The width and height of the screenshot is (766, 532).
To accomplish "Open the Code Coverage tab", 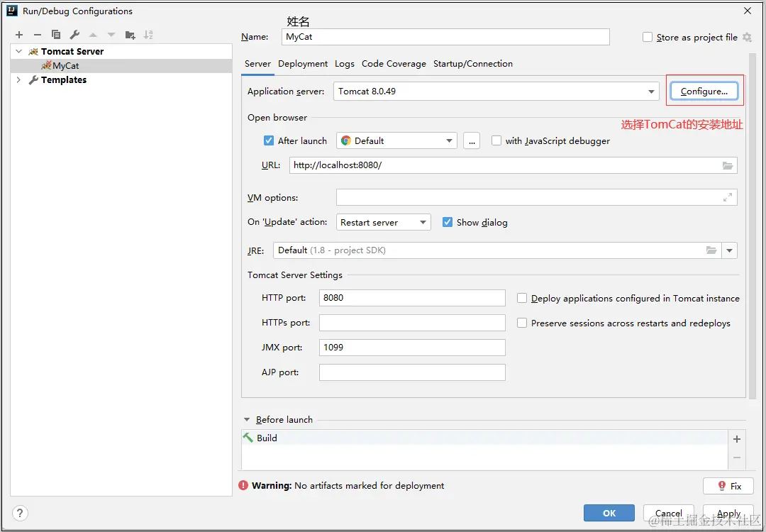I will click(x=394, y=64).
